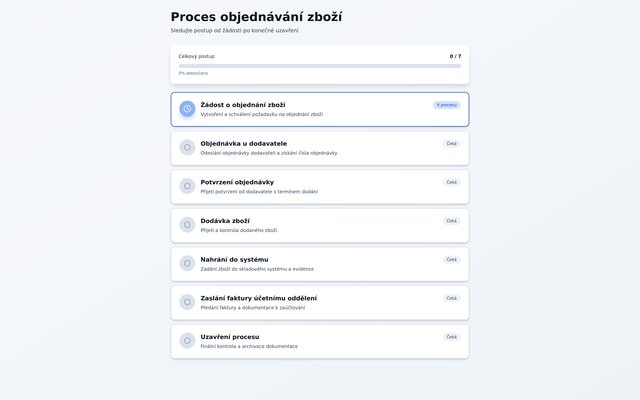This screenshot has width=640, height=400.
Task: Open the Zaslání faktury účetnímu oddělení title
Action: 258,298
